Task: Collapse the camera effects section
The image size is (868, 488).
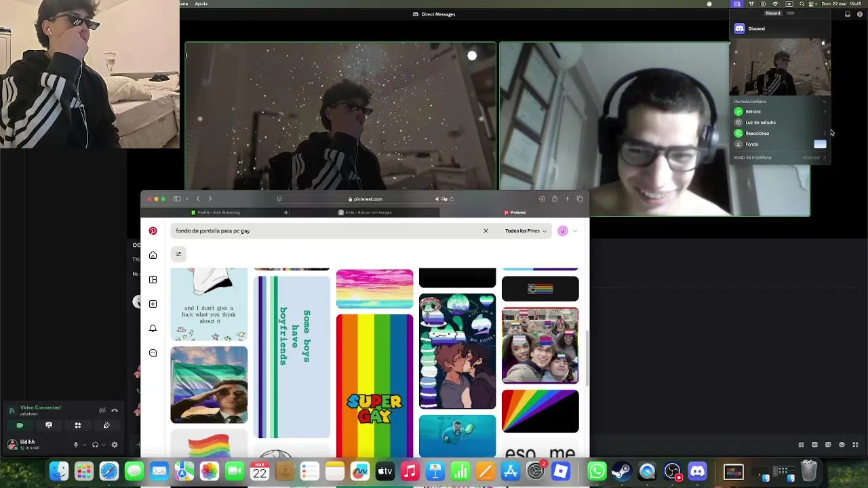Action: (825, 102)
